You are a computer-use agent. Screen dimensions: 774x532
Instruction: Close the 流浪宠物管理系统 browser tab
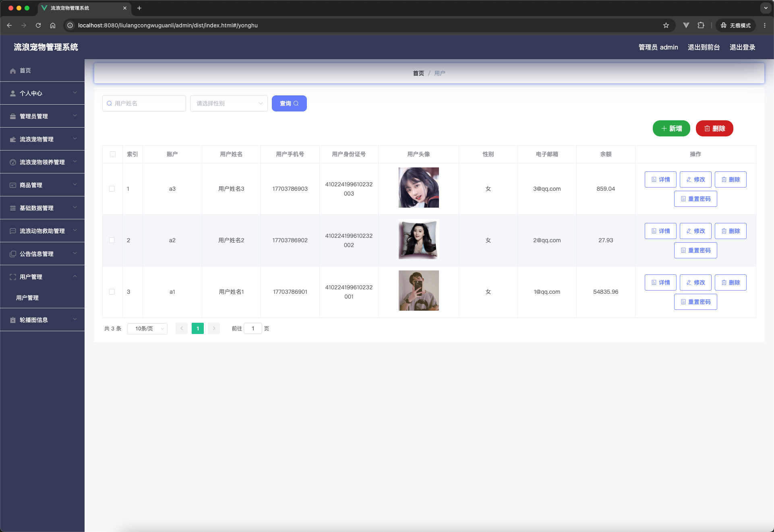pos(125,8)
